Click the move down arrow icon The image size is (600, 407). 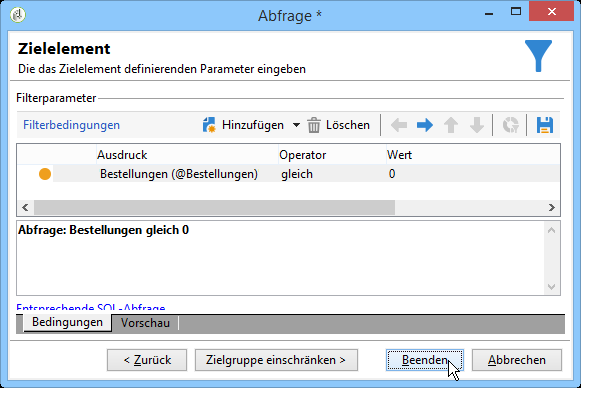point(477,125)
